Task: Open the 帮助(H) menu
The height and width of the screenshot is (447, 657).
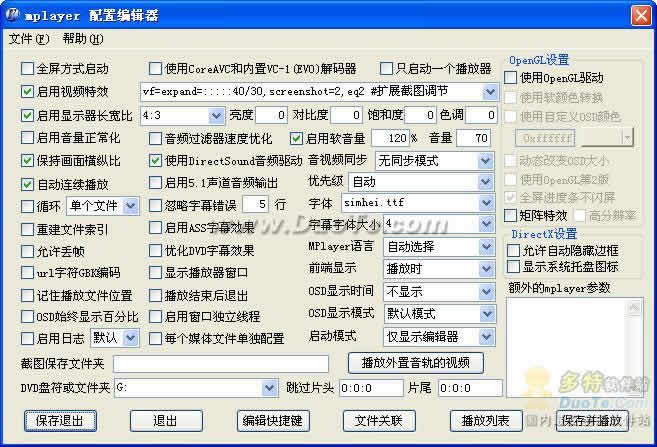Action: tap(82, 39)
